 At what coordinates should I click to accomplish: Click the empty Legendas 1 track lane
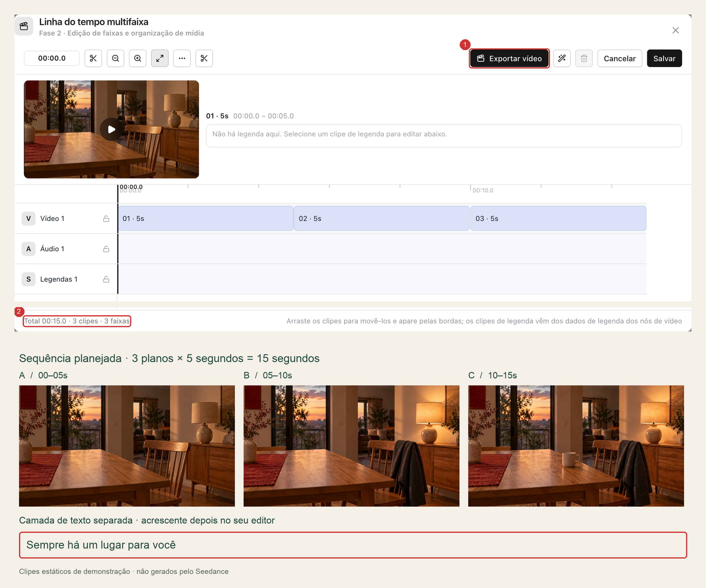click(x=382, y=279)
